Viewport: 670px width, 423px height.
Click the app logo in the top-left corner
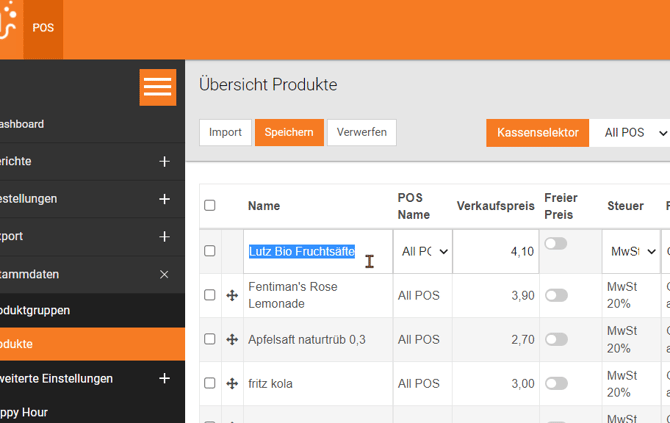(8, 25)
